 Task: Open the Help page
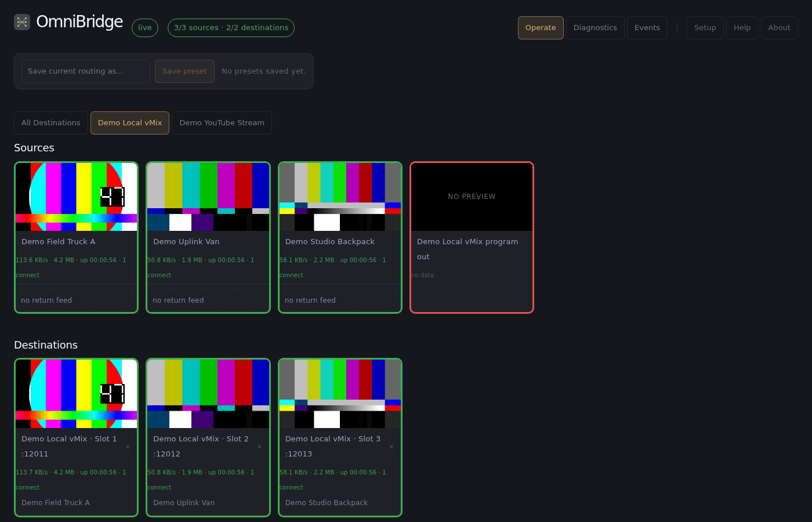(742, 28)
